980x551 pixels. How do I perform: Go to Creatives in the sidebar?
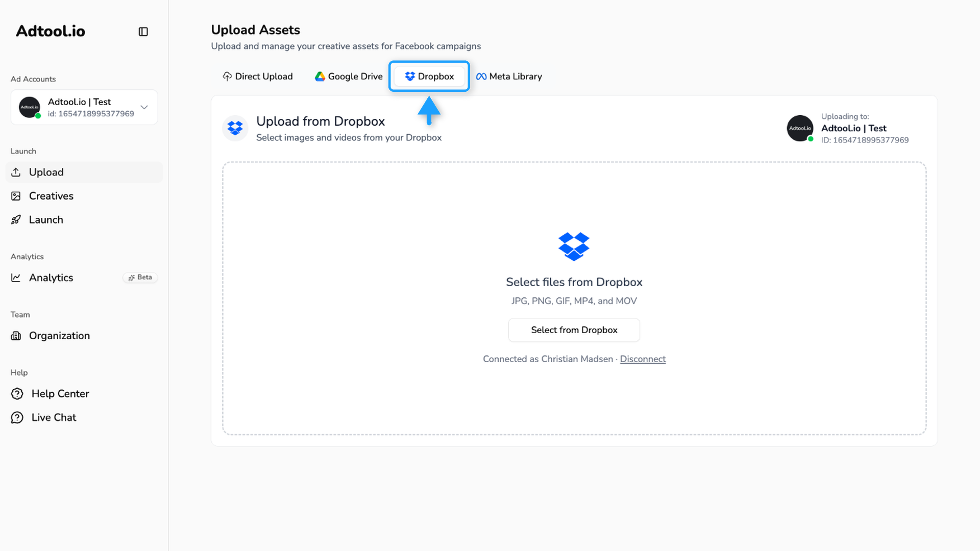click(x=84, y=196)
